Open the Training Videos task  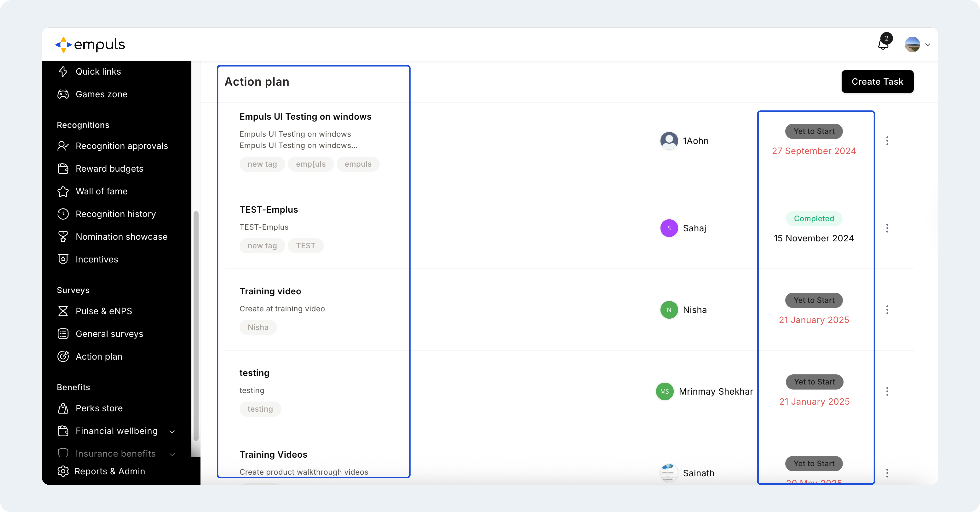pyautogui.click(x=273, y=454)
